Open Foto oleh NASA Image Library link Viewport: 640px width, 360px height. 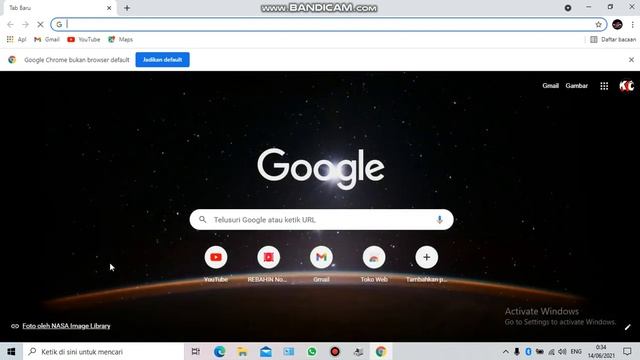(x=66, y=326)
